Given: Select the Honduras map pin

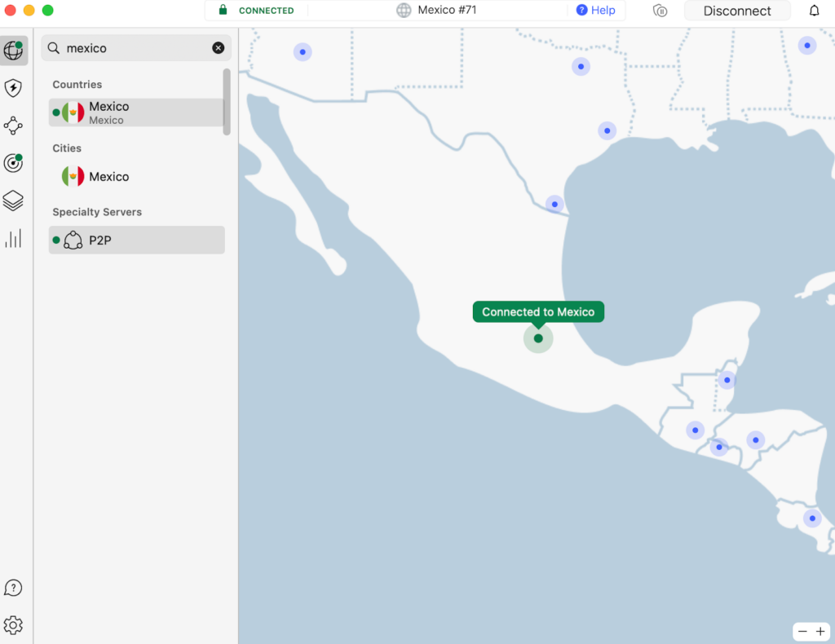Looking at the screenshot, I should click(756, 440).
